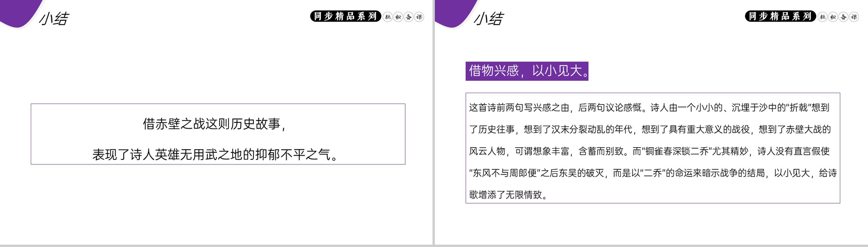Click the "同步精品系列" badge on the 借赤壁之战 slide
Viewport: 868px width, 247px height.
click(346, 16)
